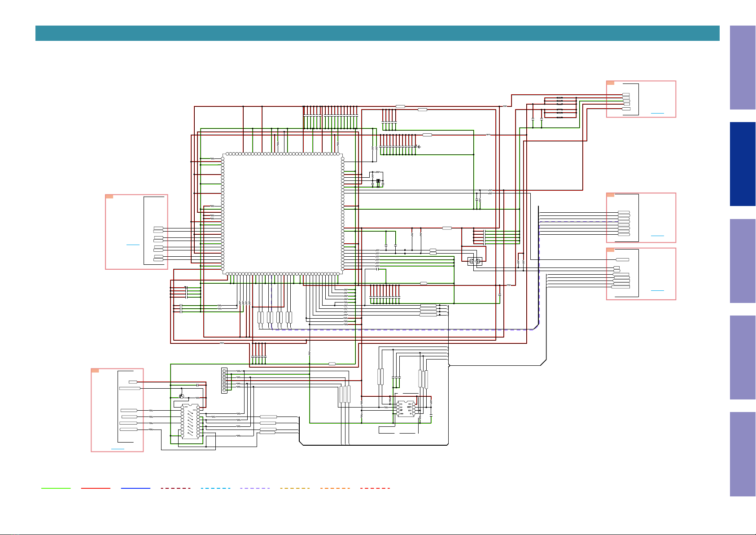The height and width of the screenshot is (535, 756).
Task: Select the dark blue active side tab
Action: (x=743, y=164)
